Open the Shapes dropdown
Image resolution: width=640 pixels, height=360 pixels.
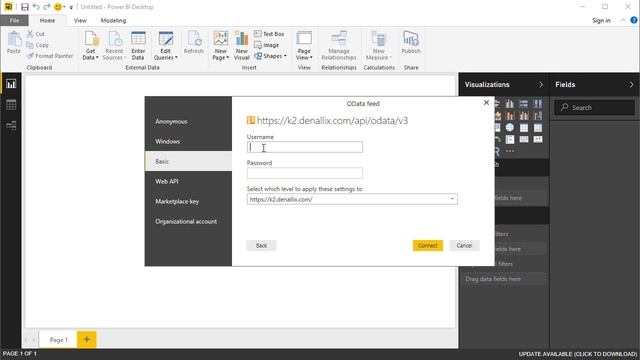(270, 56)
